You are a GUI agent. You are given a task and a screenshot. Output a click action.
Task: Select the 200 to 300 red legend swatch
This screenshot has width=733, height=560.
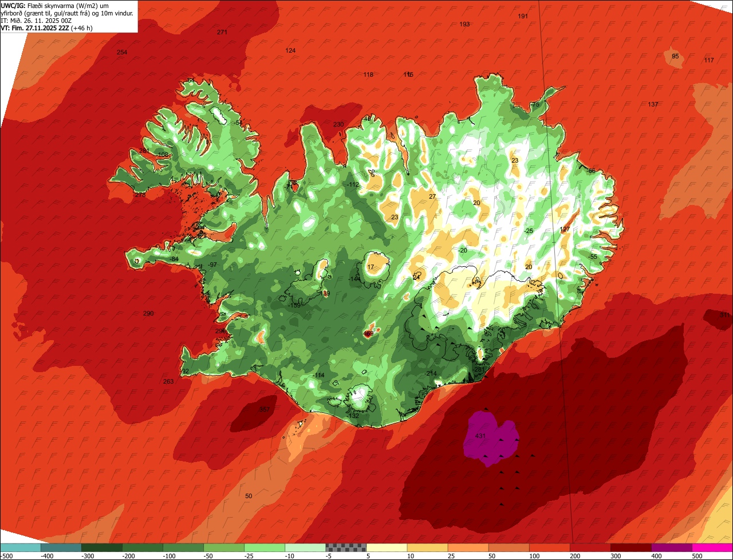pos(590,547)
